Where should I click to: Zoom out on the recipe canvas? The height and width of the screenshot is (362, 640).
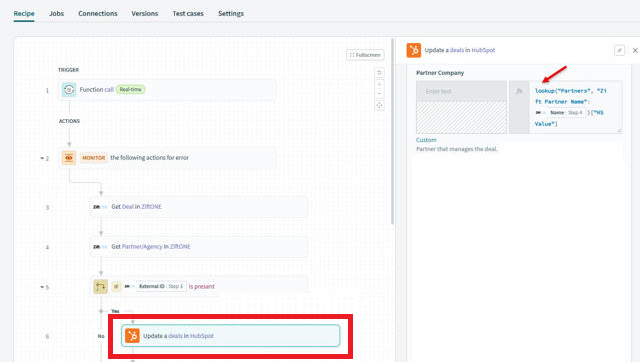coord(379,94)
